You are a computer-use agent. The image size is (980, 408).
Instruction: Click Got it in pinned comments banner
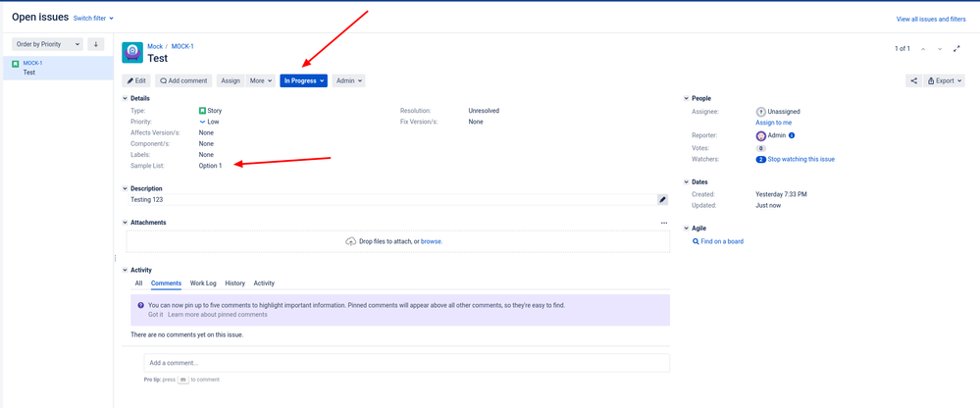(156, 314)
